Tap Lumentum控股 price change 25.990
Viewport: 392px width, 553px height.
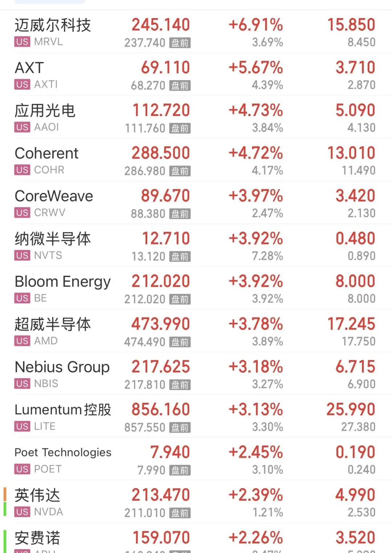[351, 409]
